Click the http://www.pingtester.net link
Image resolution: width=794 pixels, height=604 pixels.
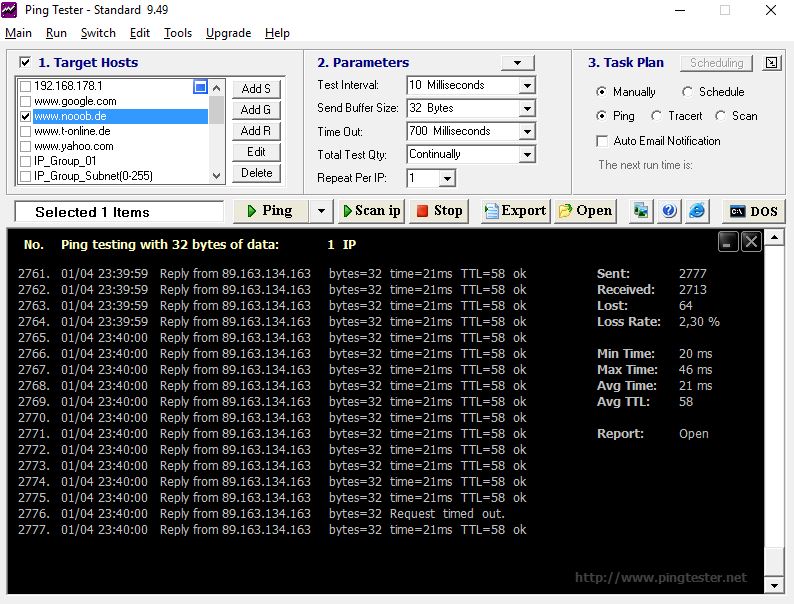click(661, 578)
